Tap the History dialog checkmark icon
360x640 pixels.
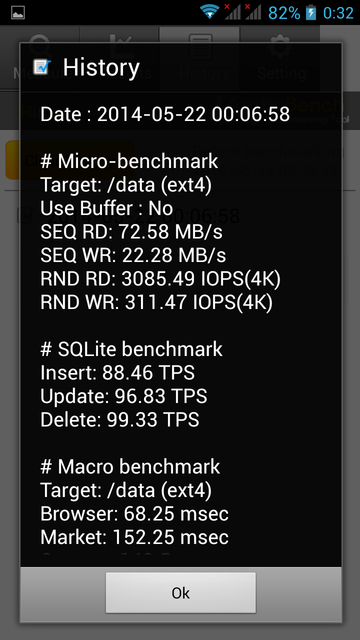[42, 67]
